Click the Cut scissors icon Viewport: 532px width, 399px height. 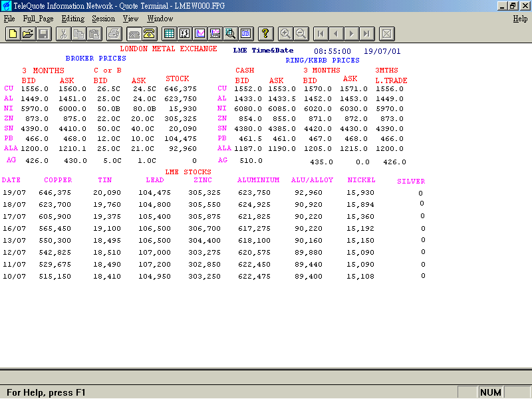point(63,34)
